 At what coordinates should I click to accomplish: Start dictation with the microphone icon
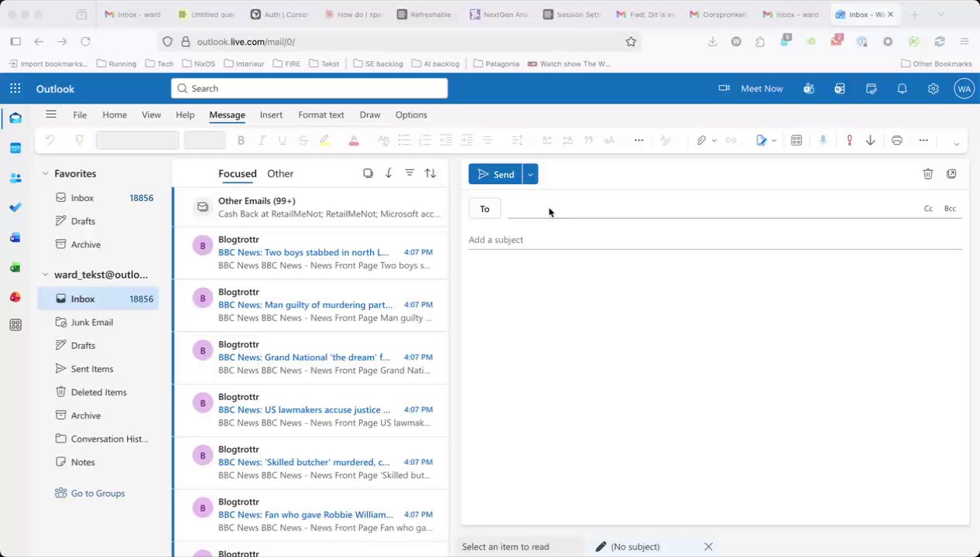pos(823,140)
